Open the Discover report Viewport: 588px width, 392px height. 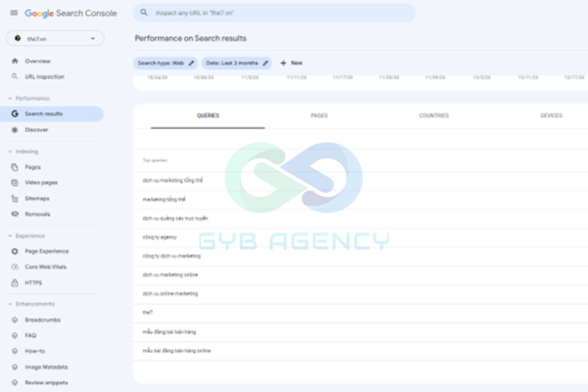(37, 130)
